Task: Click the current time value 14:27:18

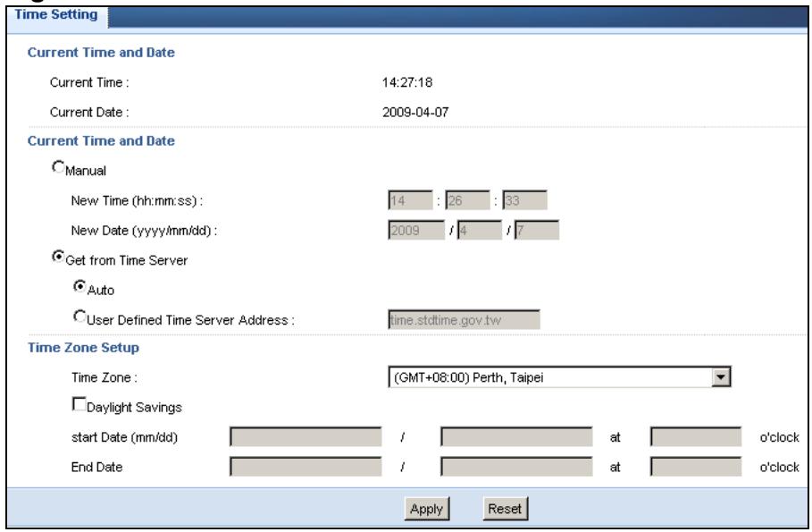Action: [407, 82]
